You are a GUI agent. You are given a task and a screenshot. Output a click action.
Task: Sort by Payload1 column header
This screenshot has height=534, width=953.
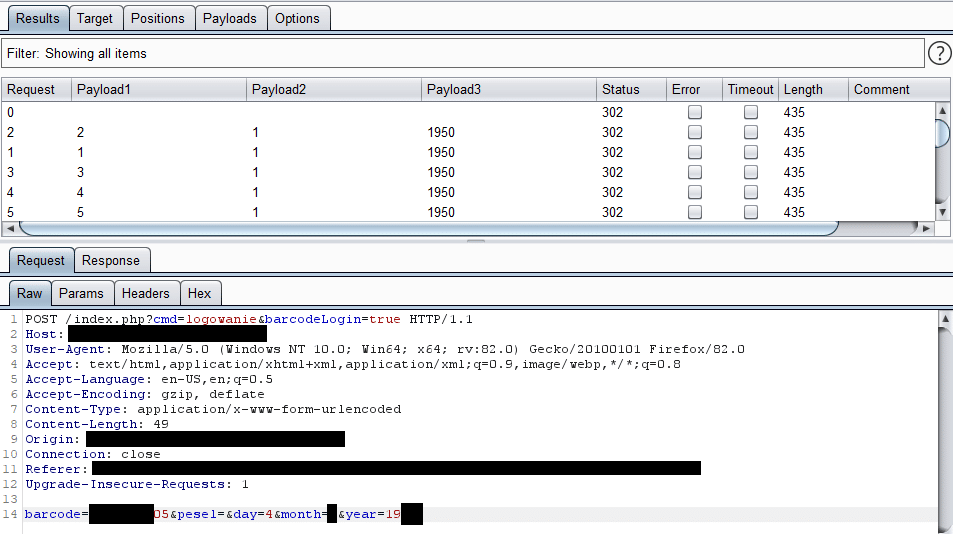click(x=159, y=89)
